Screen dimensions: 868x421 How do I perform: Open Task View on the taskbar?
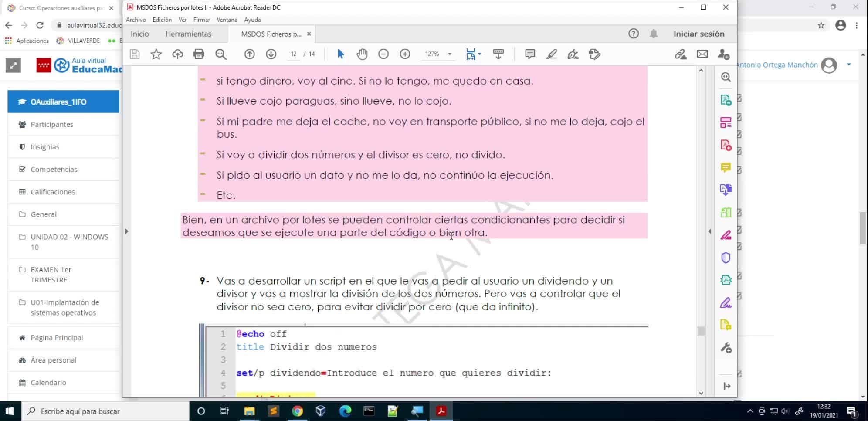click(224, 411)
